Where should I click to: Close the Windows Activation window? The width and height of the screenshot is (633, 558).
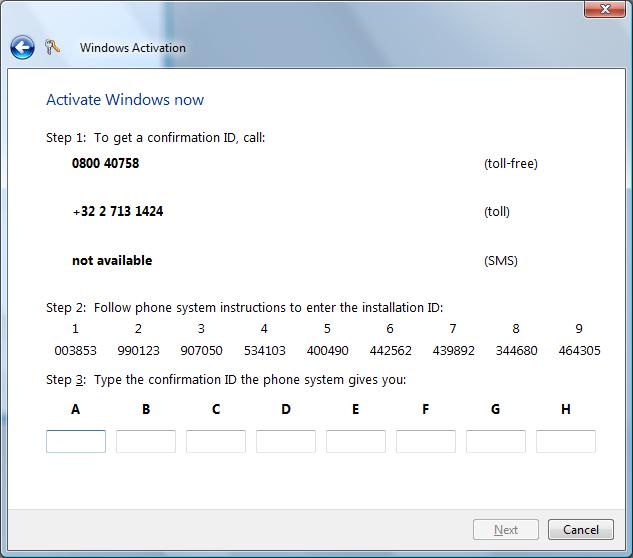tap(605, 9)
